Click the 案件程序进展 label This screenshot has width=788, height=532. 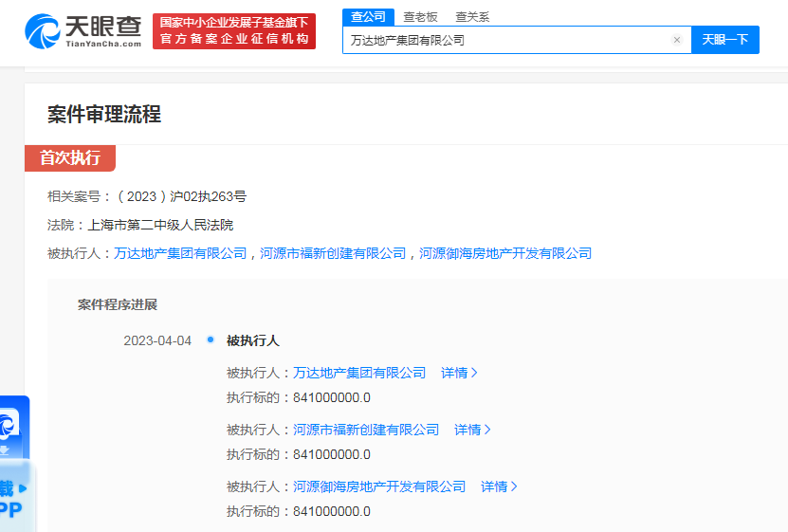coord(118,304)
